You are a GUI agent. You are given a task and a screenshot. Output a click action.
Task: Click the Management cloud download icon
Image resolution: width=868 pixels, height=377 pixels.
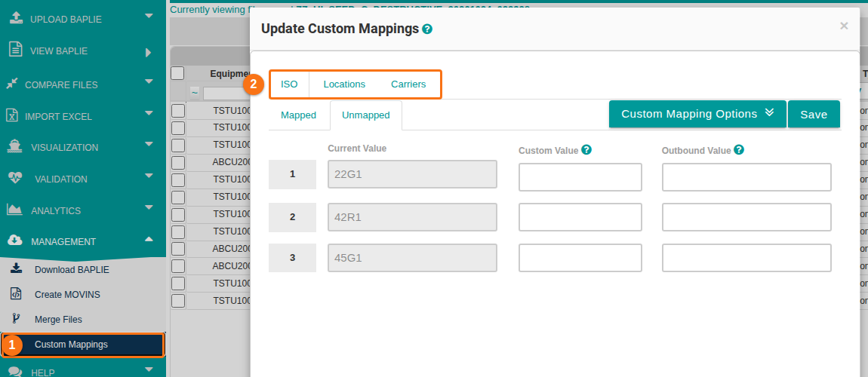click(14, 241)
